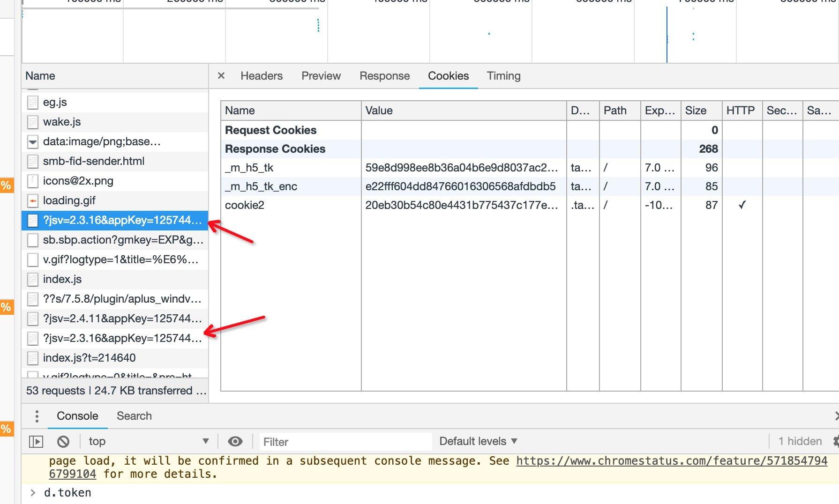The image size is (839, 504).
Task: Click the smb-fid-sender.html document icon
Action: [x=33, y=162]
